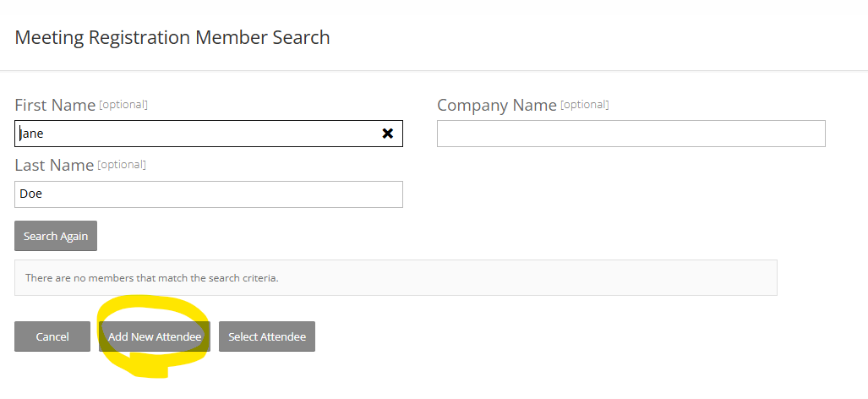Viewport: 868px width, 399px height.
Task: Click the white header bar beside the title
Action: pos(592,37)
